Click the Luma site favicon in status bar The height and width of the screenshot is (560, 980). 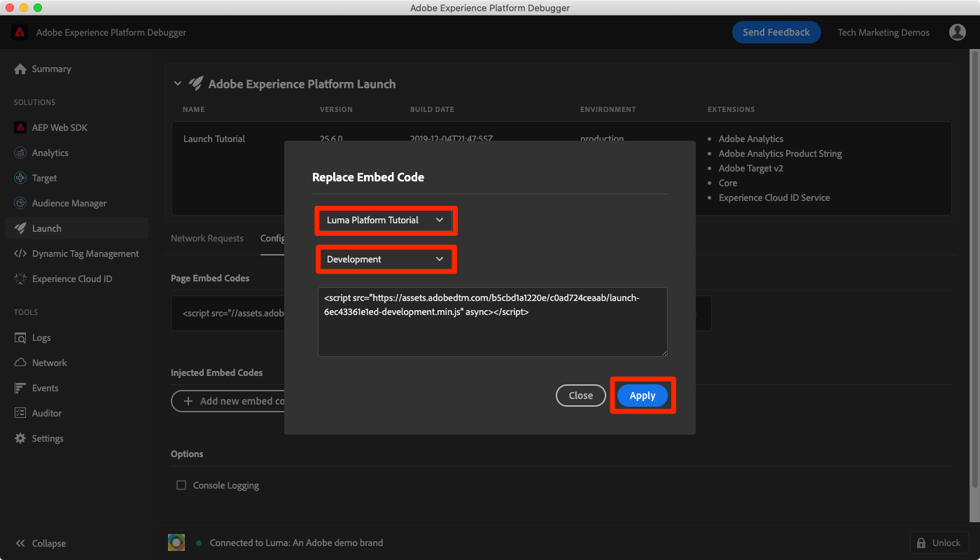tap(176, 542)
